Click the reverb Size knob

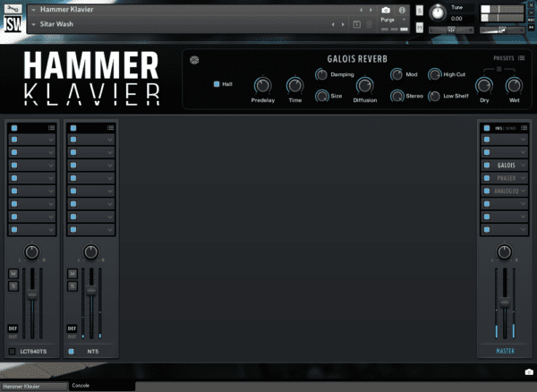click(x=321, y=96)
